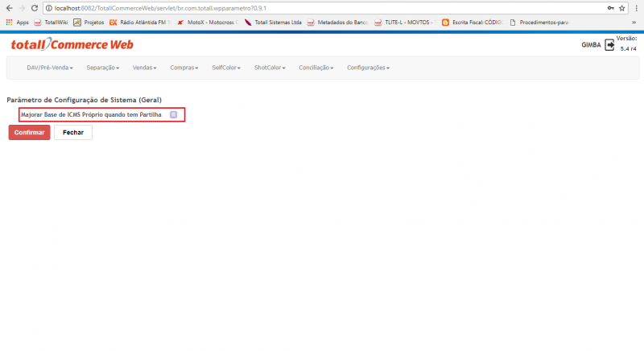Image resolution: width=644 pixels, height=351 pixels.
Task: Expand the Configurações dropdown menu
Action: point(368,68)
